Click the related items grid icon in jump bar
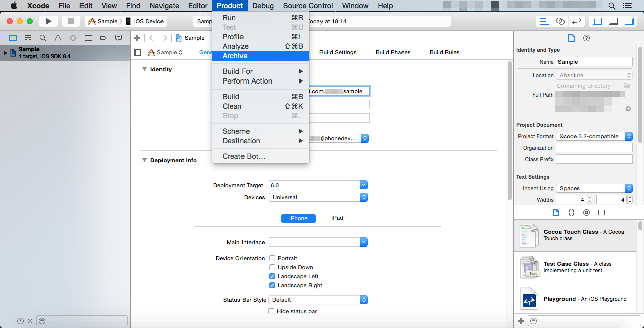 [x=137, y=38]
